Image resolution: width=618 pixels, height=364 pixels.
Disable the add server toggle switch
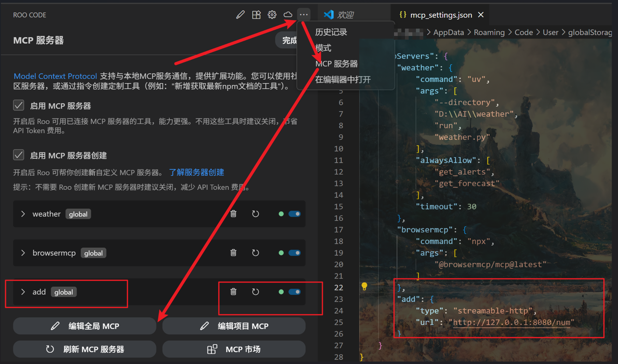[294, 292]
